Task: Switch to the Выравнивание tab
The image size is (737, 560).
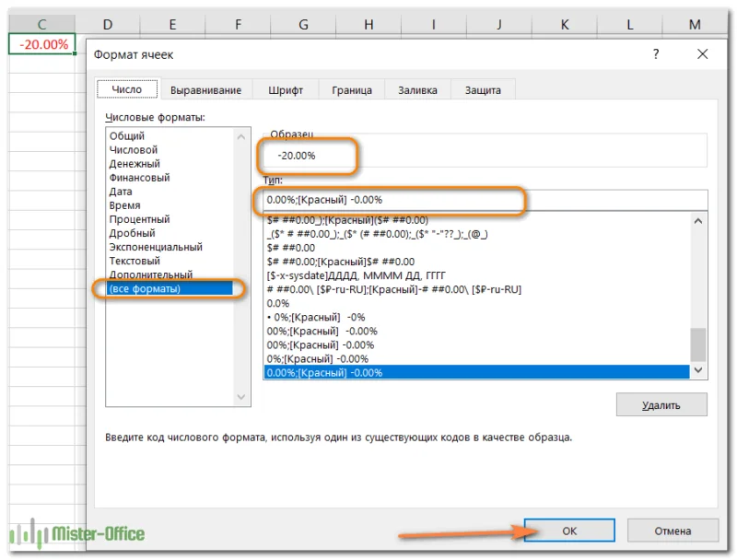Action: pyautogui.click(x=205, y=89)
